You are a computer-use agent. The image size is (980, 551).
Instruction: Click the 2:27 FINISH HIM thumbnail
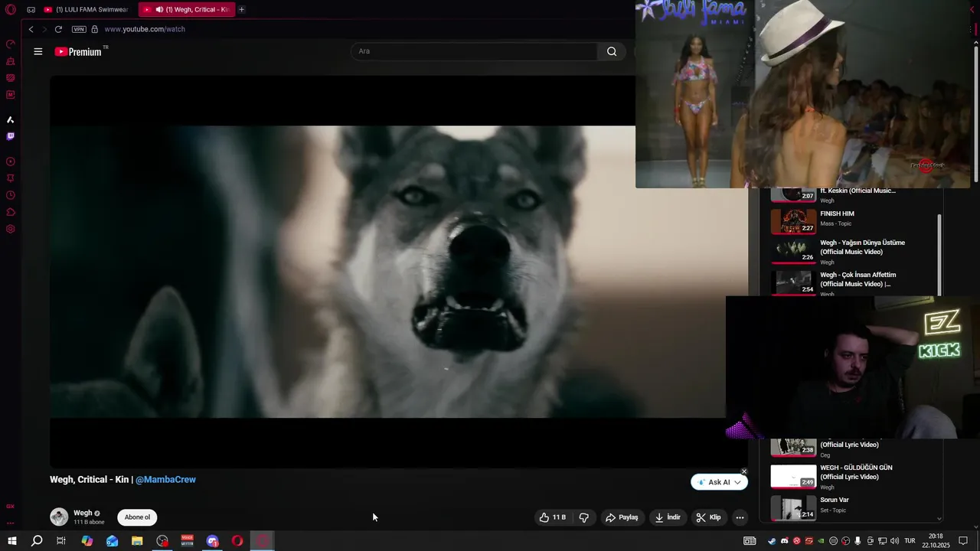tap(793, 221)
